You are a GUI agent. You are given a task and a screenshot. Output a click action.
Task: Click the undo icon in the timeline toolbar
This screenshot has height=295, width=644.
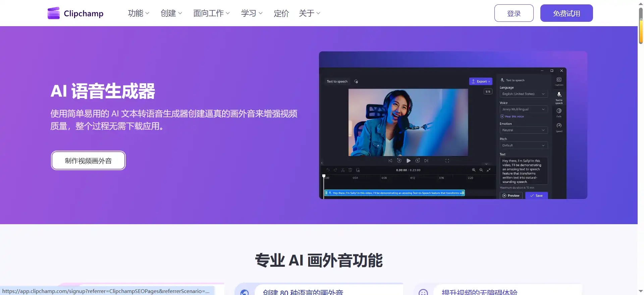(328, 170)
